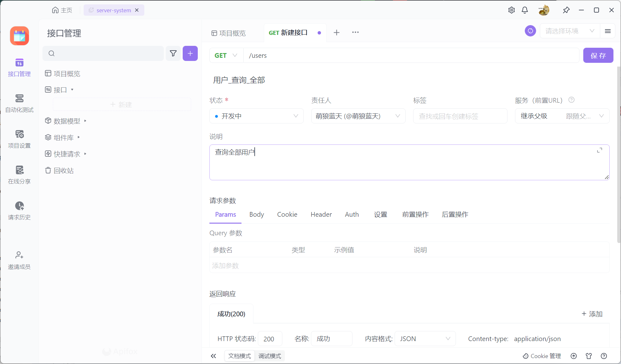Open the filter funnel icon
The width and height of the screenshot is (621, 364).
coord(173,53)
